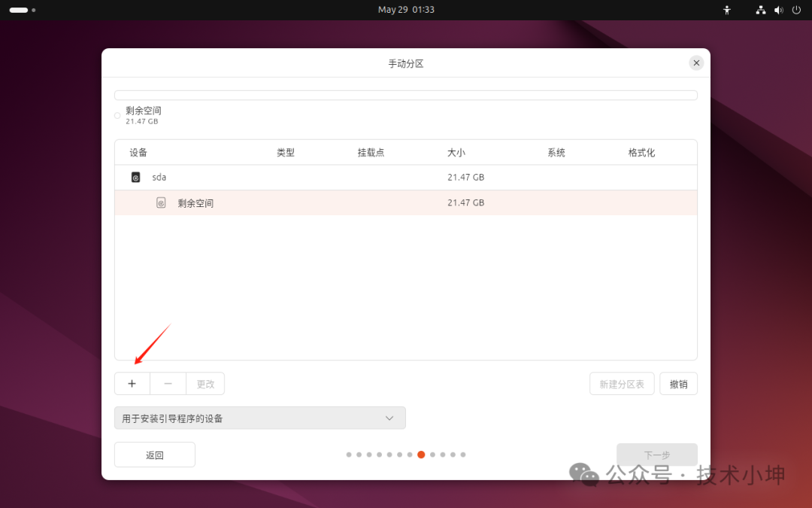
Task: Click the free space partition icon
Action: tap(161, 202)
